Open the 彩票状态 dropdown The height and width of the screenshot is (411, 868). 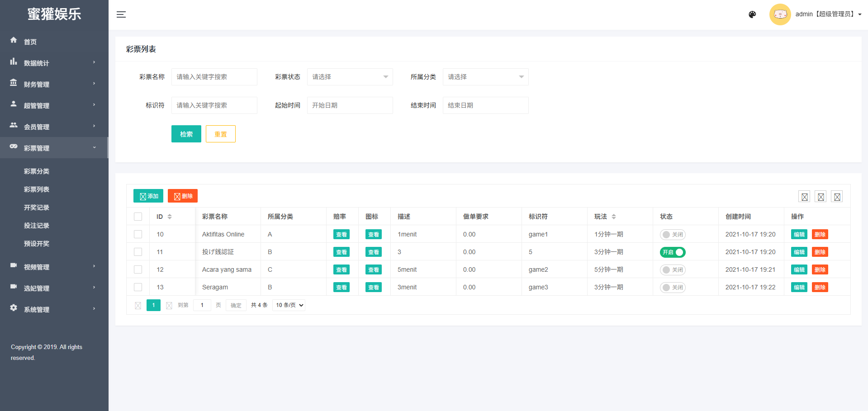tap(350, 77)
